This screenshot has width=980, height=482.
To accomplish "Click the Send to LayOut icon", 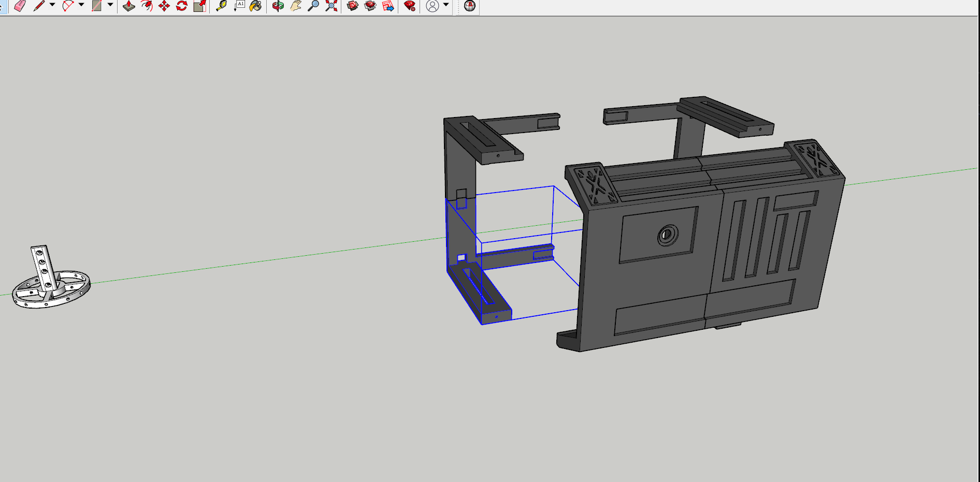I will pos(388,6).
